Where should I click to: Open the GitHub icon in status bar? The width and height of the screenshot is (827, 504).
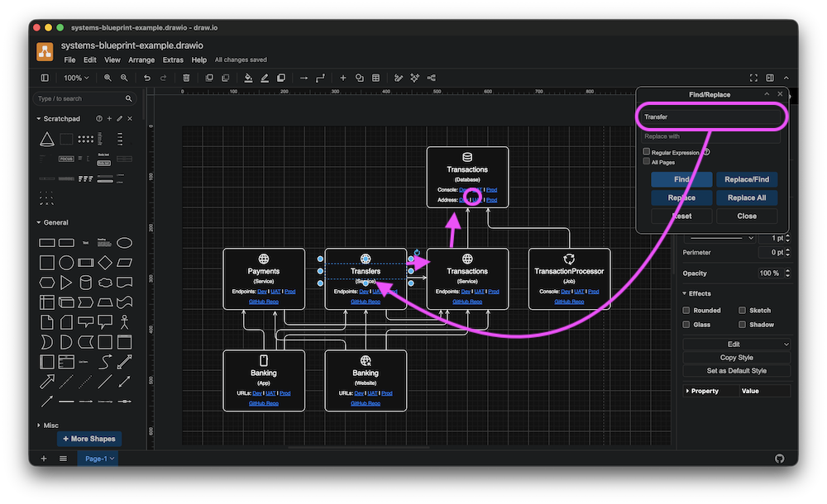[x=780, y=458]
